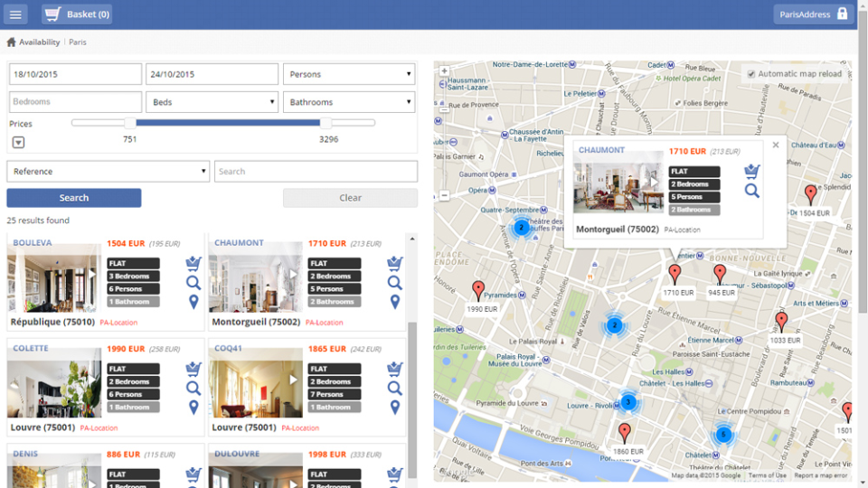Click the 24/10/2015 end date field
This screenshot has width=868, height=488.
[x=212, y=74]
